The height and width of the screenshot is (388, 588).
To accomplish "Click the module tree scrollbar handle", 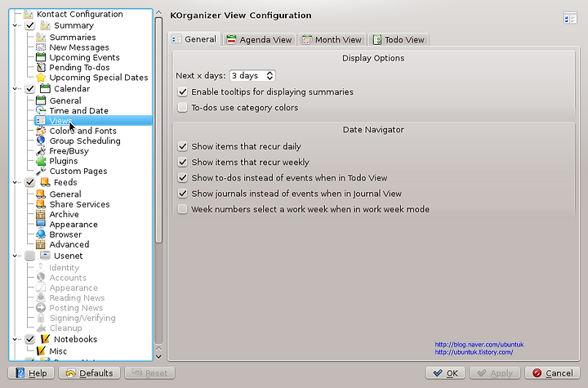I will pos(158,130).
